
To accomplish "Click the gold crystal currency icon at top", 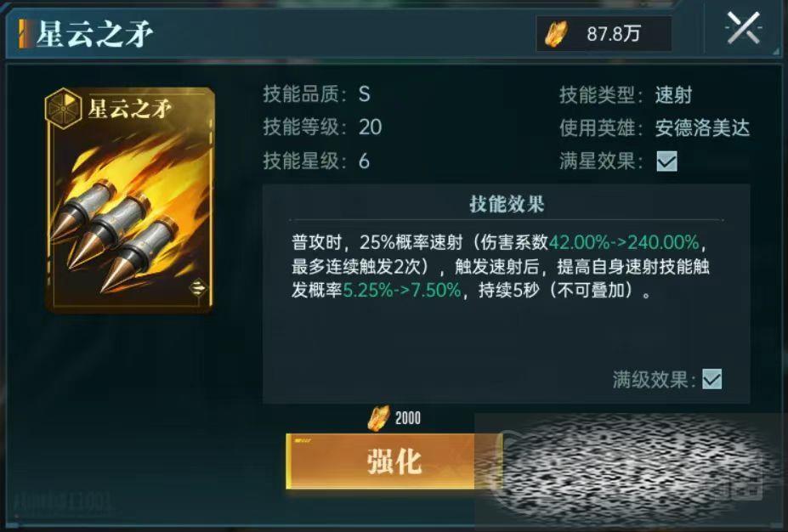I will (x=557, y=35).
